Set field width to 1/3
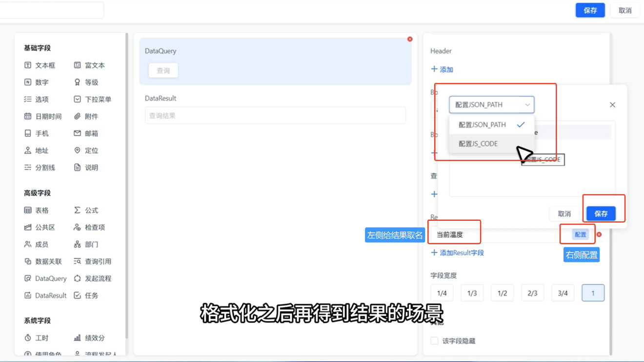The height and width of the screenshot is (362, 644). (472, 293)
